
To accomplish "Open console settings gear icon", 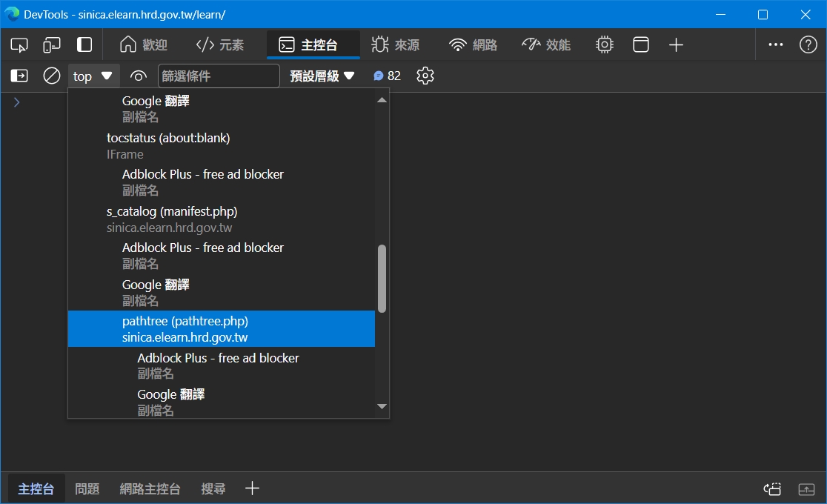I will click(x=425, y=76).
